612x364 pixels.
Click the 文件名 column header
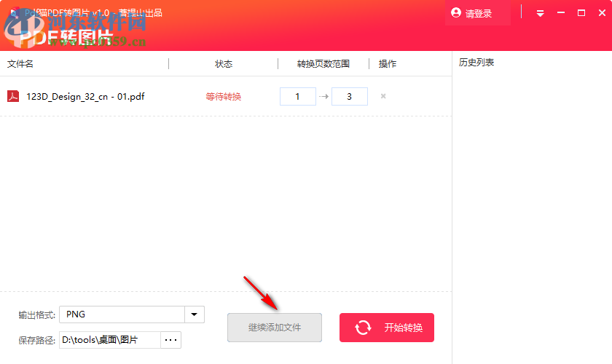pyautogui.click(x=20, y=63)
